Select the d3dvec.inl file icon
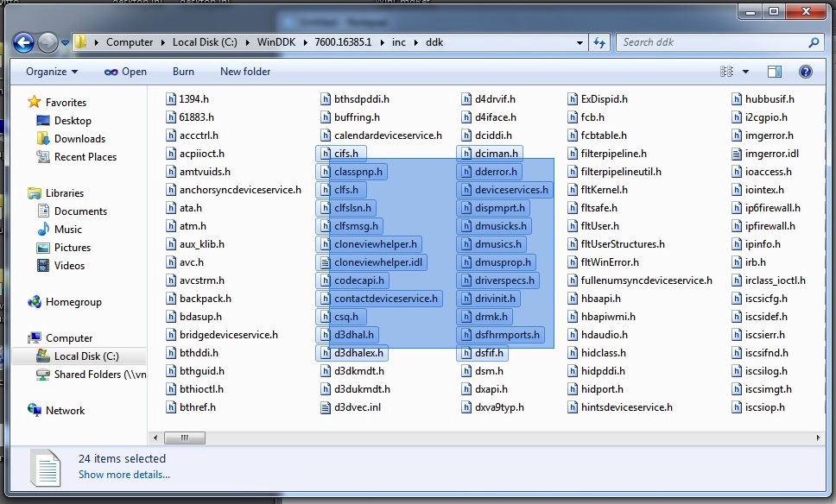 click(326, 407)
